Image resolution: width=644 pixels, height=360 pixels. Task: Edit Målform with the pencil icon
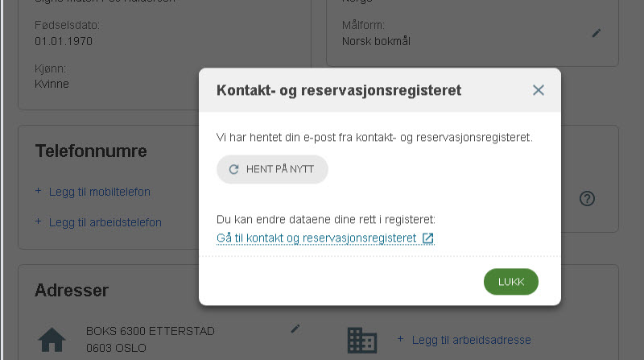point(597,33)
